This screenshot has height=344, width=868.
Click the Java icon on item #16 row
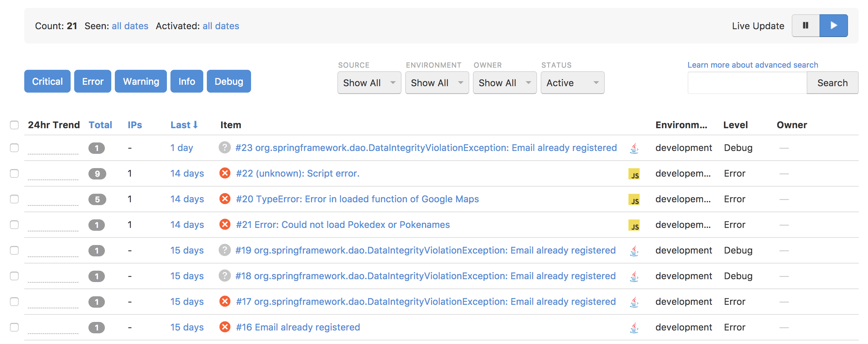(634, 328)
